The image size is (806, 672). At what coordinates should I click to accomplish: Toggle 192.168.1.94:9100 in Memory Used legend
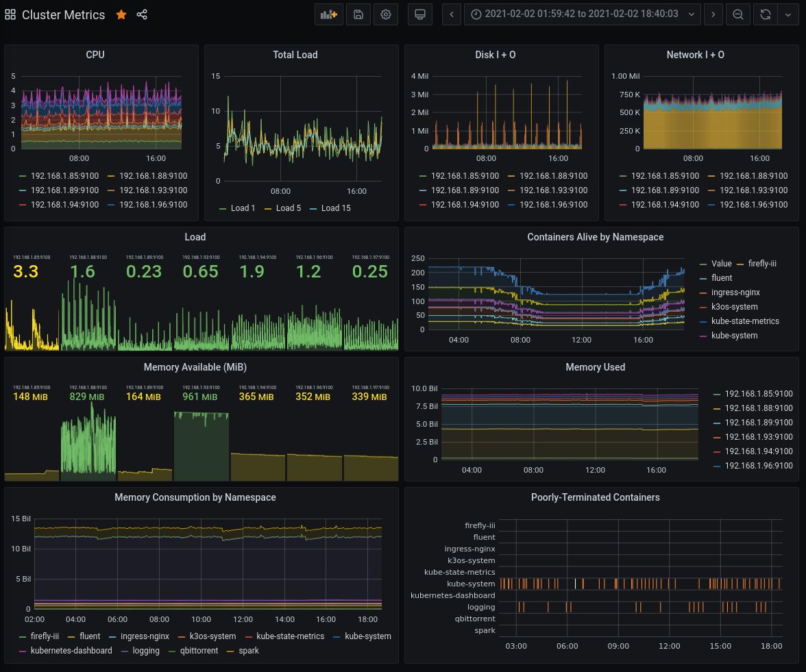pyautogui.click(x=758, y=451)
